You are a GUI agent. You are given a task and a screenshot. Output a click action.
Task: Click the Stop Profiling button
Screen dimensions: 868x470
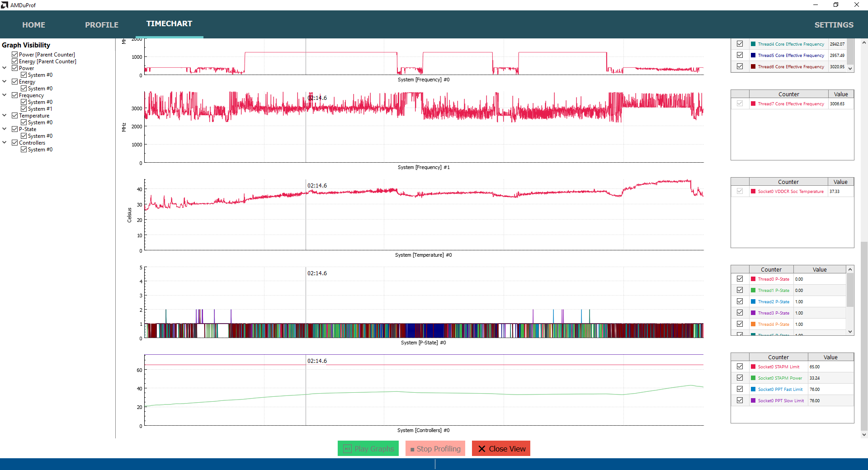pos(435,449)
